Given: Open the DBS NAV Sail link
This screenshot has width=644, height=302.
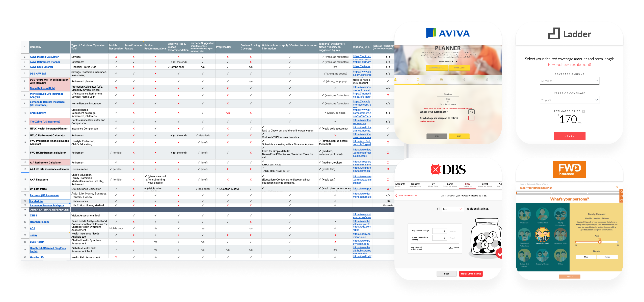Looking at the screenshot, I should pos(38,73).
